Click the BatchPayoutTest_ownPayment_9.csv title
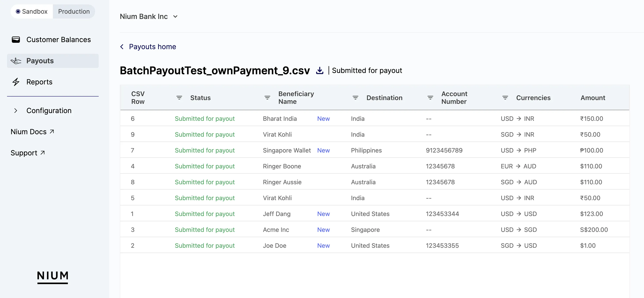Screen dimensions: 644x298 [x=215, y=71]
